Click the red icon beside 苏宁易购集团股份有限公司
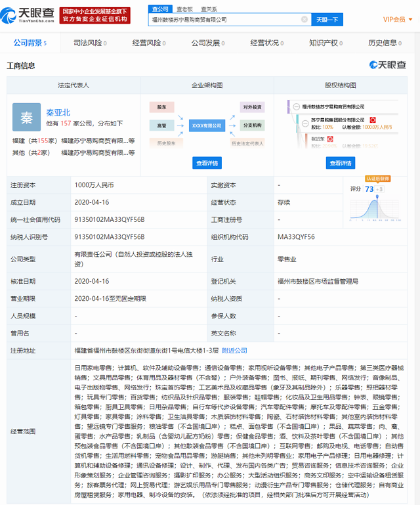This screenshot has width=420, height=505. (373, 120)
